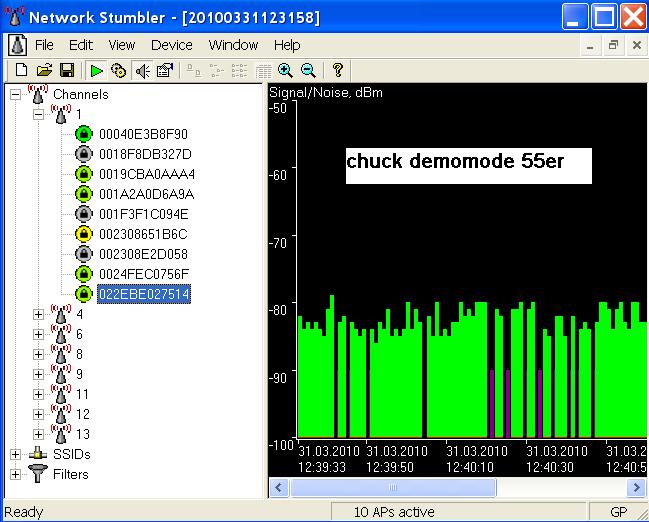Open the View menu

pos(122,45)
